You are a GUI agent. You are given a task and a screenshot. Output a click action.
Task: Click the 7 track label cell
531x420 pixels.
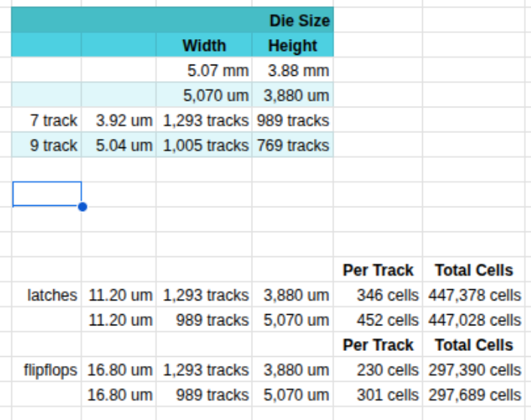47,120
